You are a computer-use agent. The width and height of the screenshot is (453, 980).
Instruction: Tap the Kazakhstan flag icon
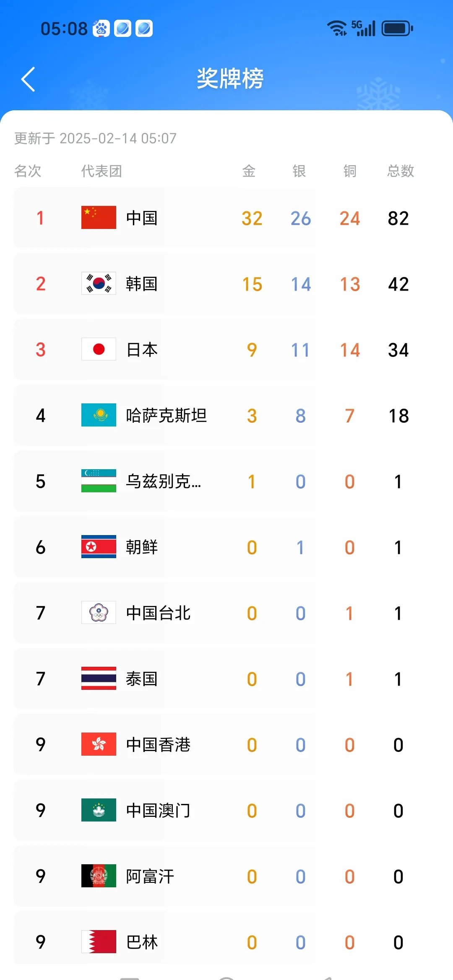tap(99, 415)
